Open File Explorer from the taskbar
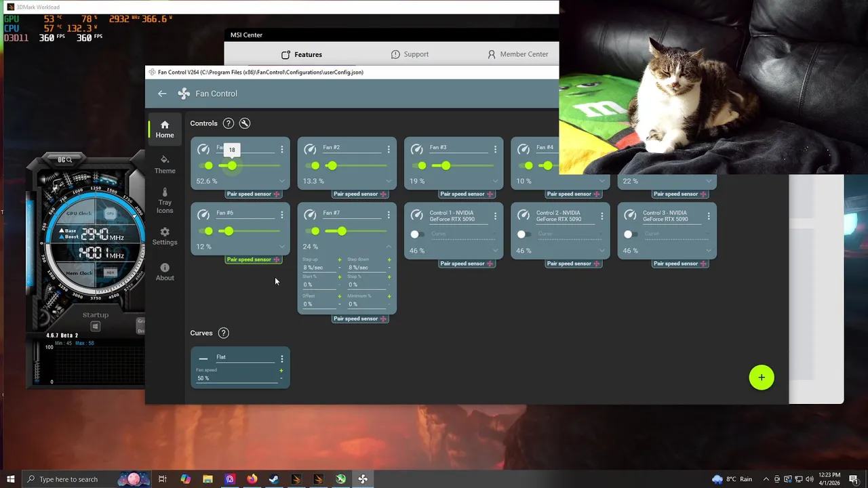The image size is (868, 488). (x=208, y=479)
